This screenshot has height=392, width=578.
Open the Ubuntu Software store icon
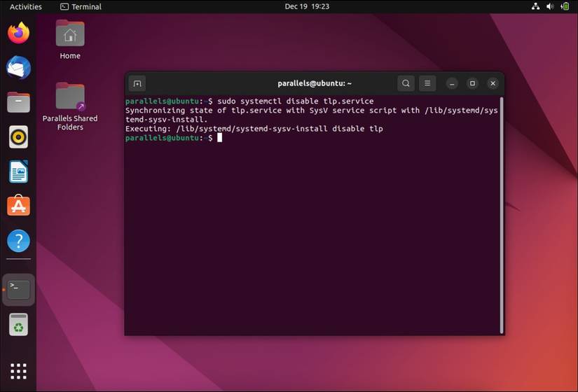pyautogui.click(x=18, y=206)
